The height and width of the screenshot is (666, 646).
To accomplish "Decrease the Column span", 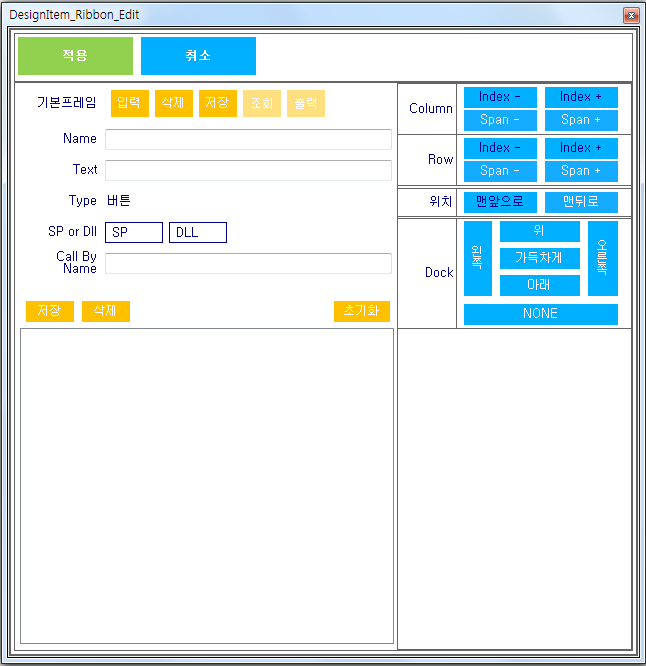I will (x=500, y=120).
